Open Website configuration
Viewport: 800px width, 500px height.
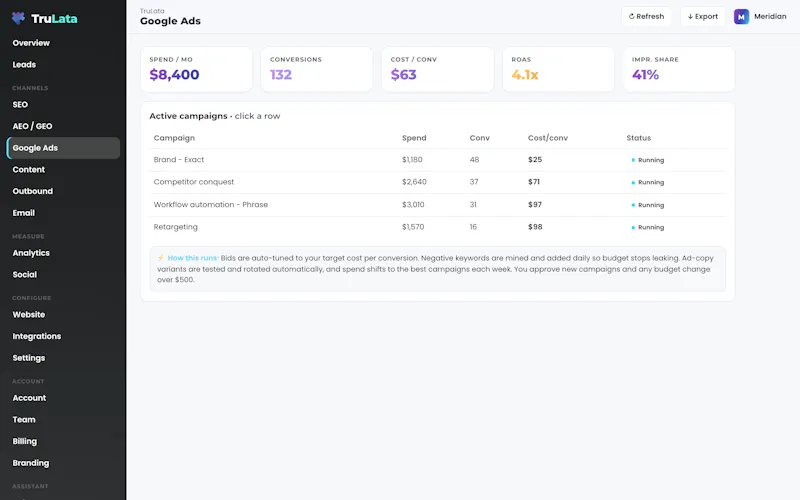click(29, 315)
